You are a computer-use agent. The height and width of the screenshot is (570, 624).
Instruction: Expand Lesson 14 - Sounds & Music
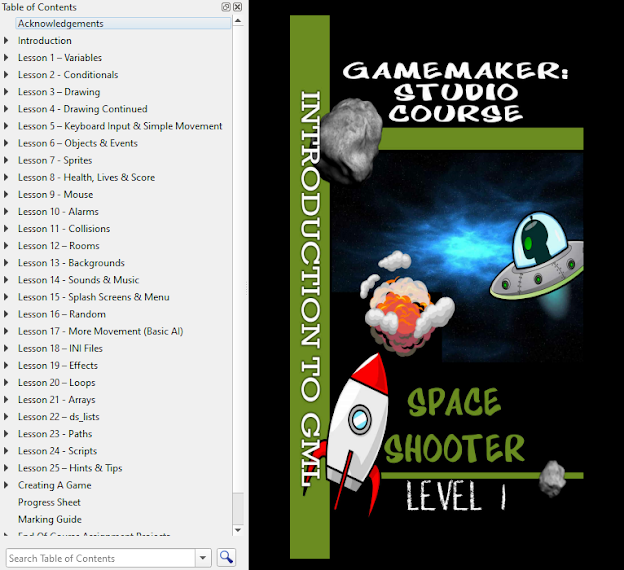pos(6,280)
